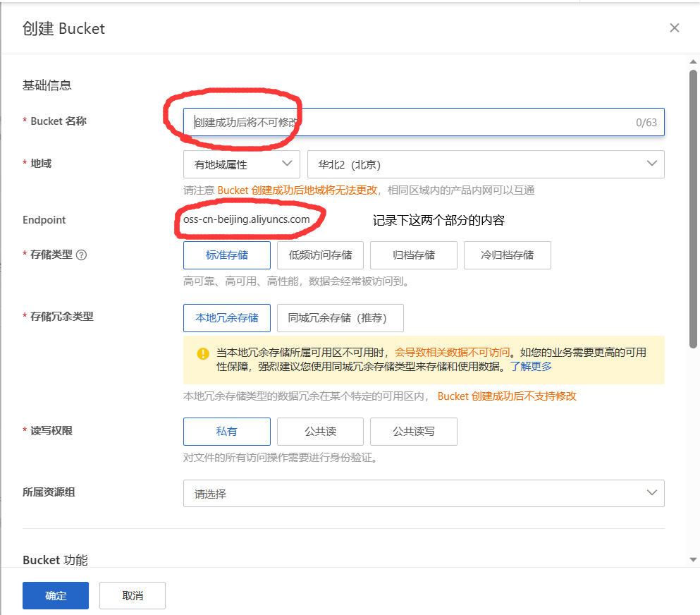Click the scrollbar up arrow

pos(693,61)
